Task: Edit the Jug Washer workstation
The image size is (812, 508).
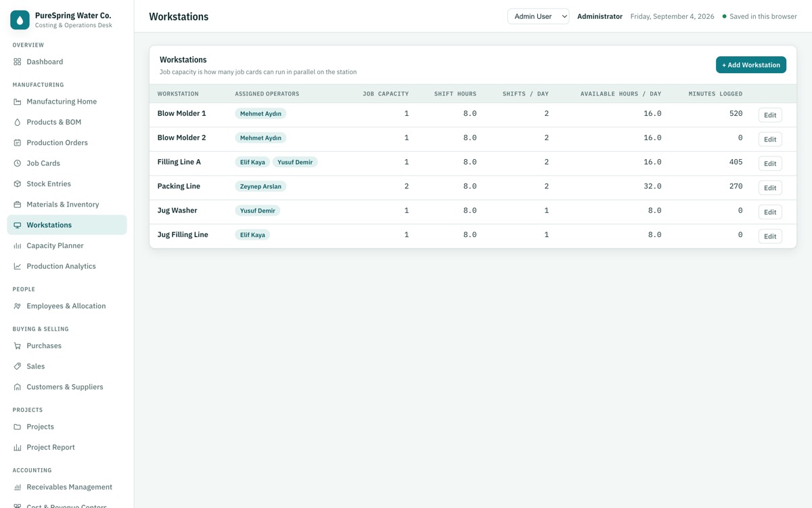Action: click(770, 212)
